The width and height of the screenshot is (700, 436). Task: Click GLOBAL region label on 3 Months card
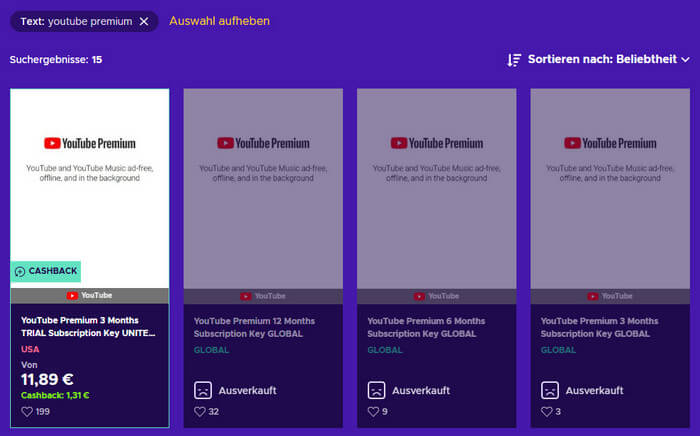click(x=558, y=350)
